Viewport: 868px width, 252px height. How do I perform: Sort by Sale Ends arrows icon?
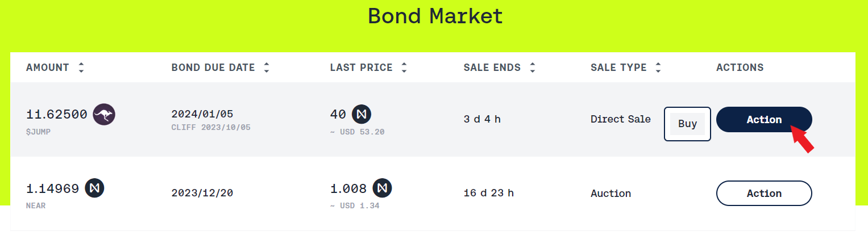(x=533, y=68)
